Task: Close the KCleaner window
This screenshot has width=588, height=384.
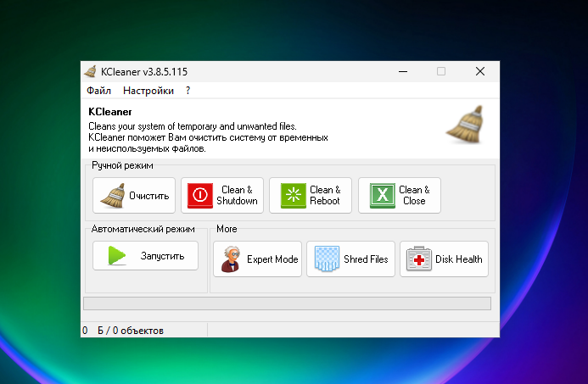Action: [x=480, y=71]
